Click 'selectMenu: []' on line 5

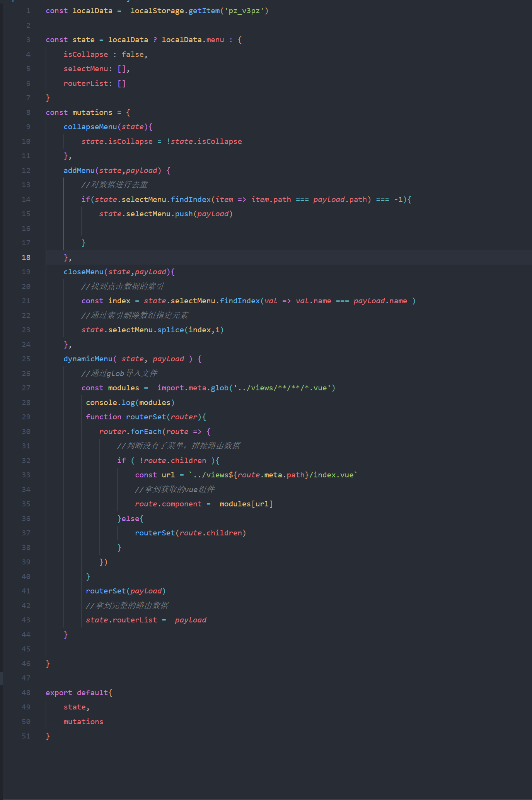[95, 69]
